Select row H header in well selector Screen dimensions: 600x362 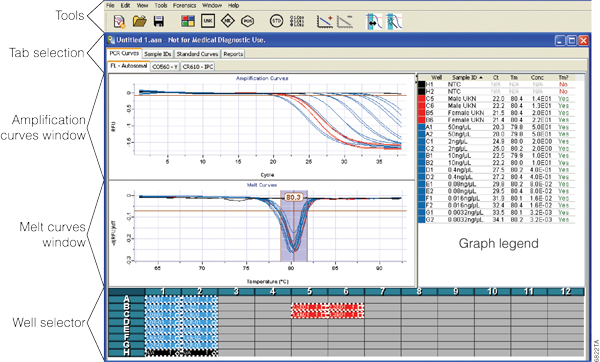click(127, 353)
